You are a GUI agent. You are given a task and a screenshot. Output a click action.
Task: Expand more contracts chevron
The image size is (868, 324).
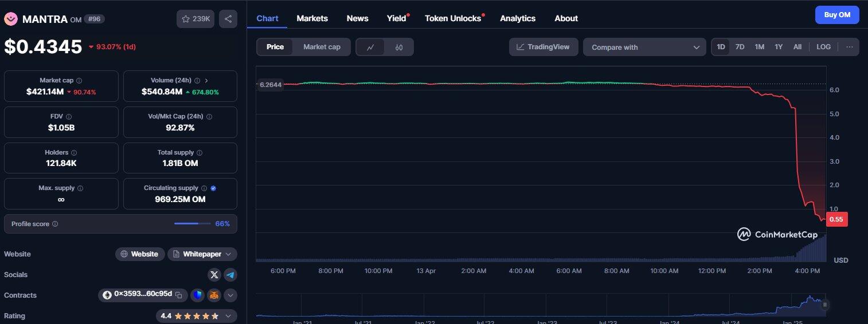click(x=230, y=295)
